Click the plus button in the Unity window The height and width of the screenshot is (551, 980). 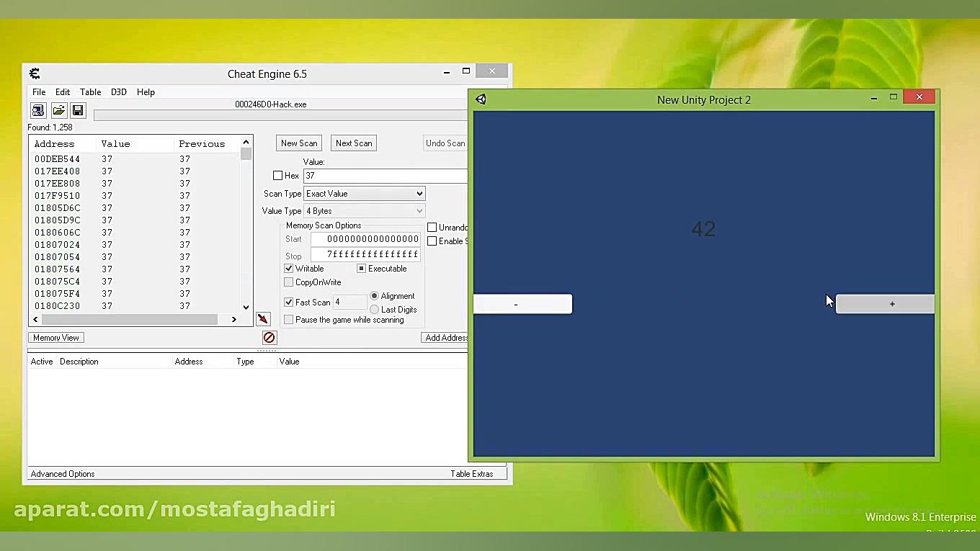[x=885, y=304]
